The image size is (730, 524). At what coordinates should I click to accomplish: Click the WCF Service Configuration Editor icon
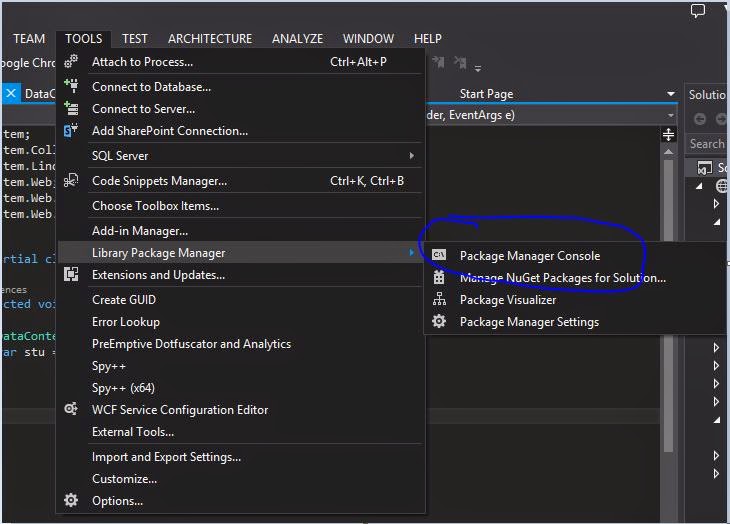pyautogui.click(x=71, y=410)
